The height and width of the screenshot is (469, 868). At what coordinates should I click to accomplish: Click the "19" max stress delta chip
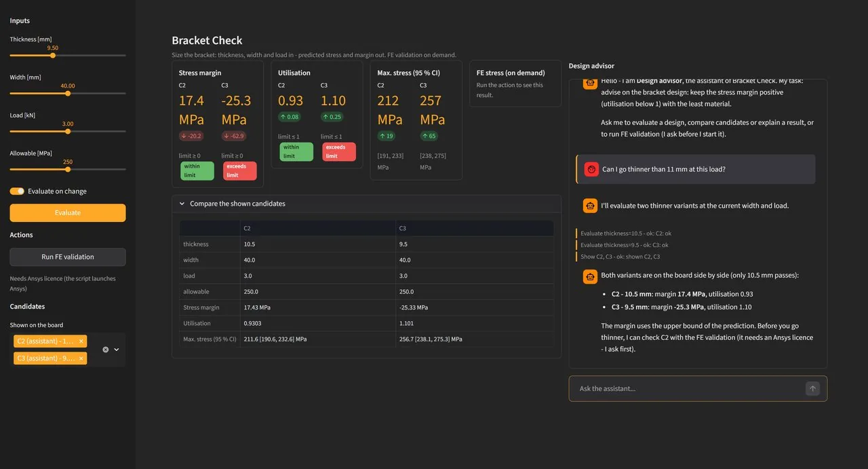pos(387,136)
